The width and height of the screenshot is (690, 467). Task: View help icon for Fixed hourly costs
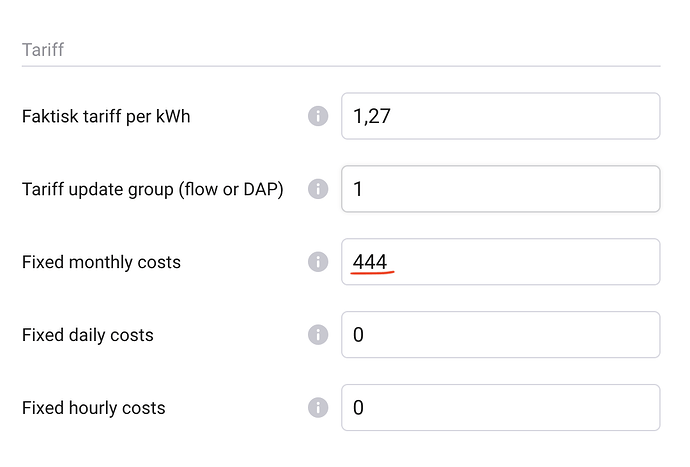(318, 408)
